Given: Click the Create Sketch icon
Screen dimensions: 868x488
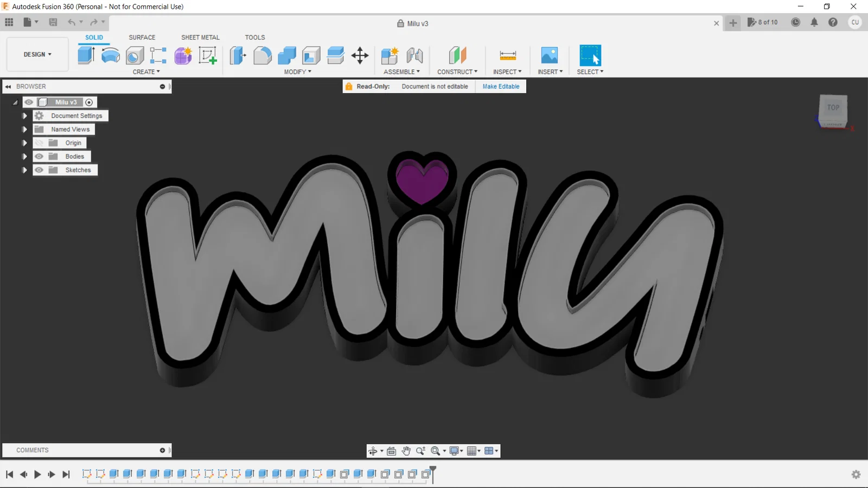Looking at the screenshot, I should pos(208,55).
